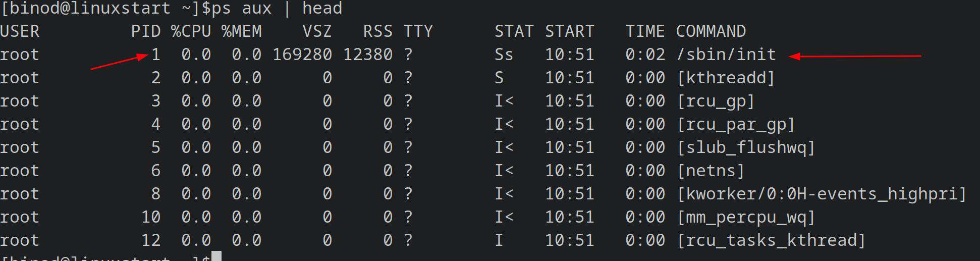The height and width of the screenshot is (261, 980).
Task: Click the COMMAND column header
Action: point(711,31)
